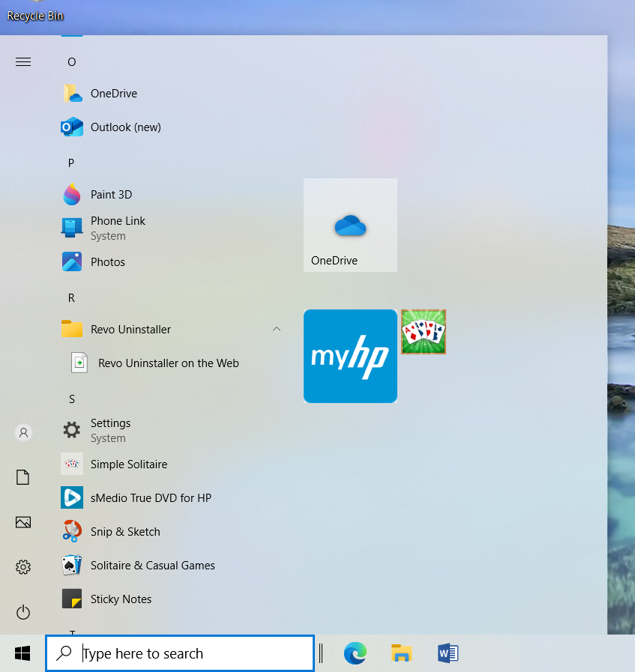Open Settings gear in Start sidebar
The width and height of the screenshot is (635, 672).
(23, 567)
